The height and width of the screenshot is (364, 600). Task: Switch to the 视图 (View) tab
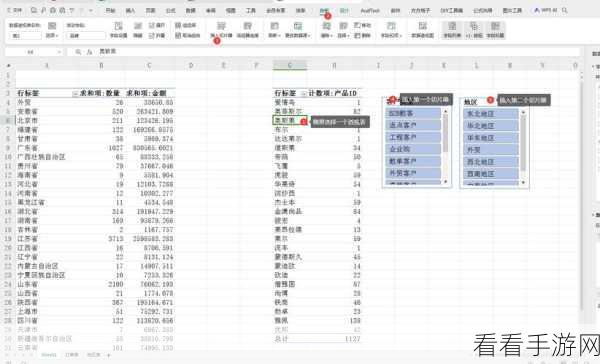[231, 10]
